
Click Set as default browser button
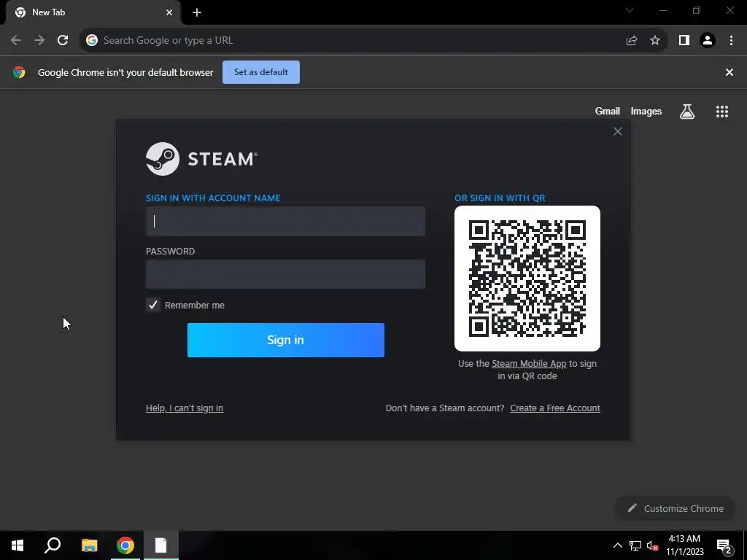pyautogui.click(x=261, y=72)
